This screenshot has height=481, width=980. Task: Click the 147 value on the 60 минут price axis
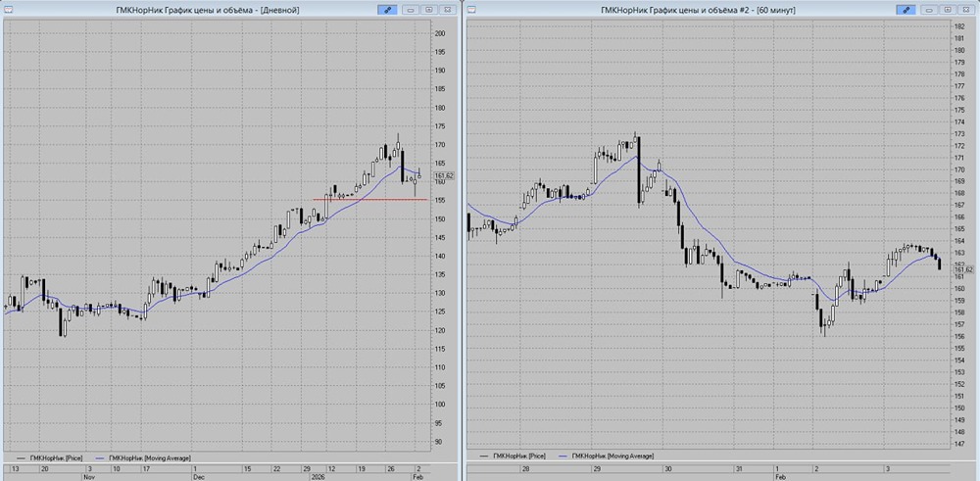[959, 444]
